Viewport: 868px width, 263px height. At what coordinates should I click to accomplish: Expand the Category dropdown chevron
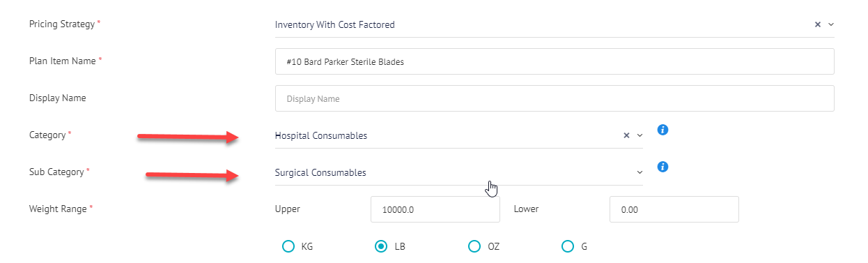click(x=640, y=135)
